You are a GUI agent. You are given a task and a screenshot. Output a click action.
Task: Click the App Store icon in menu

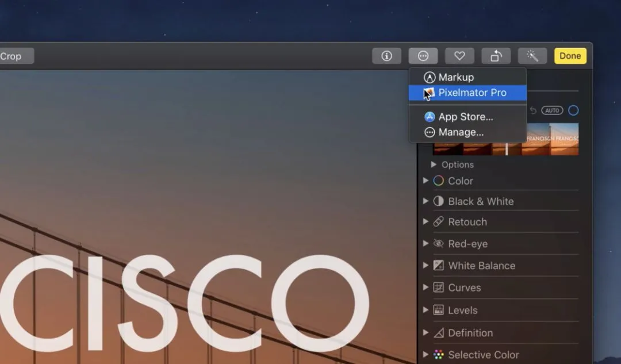pos(430,117)
